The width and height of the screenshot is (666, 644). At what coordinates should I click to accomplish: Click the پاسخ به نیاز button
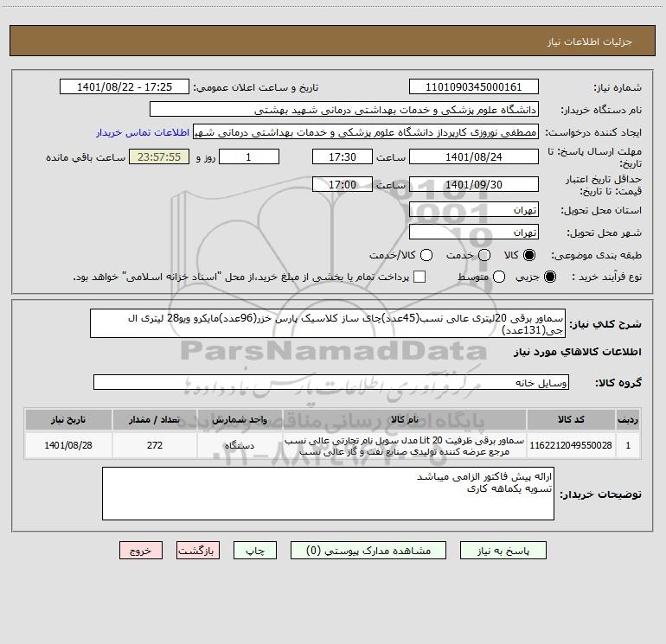coord(503,551)
